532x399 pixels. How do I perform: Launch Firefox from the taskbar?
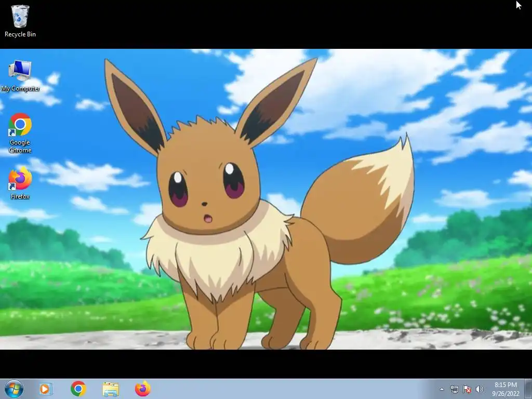tap(143, 389)
